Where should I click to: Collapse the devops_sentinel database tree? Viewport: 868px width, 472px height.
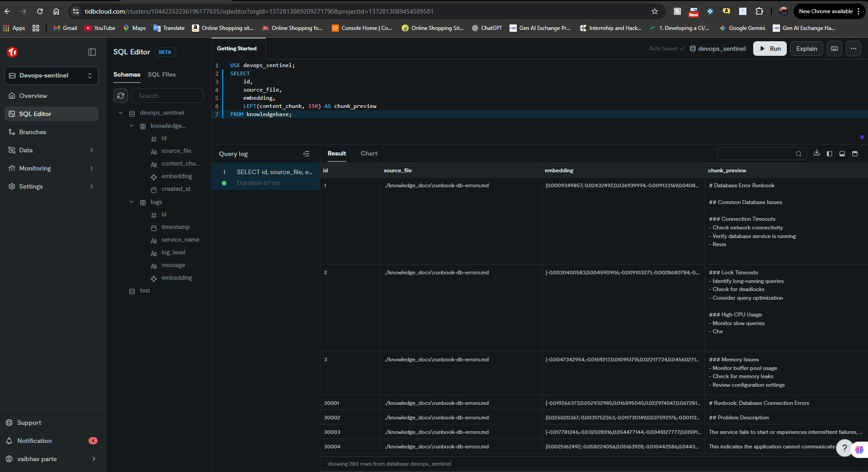click(121, 113)
